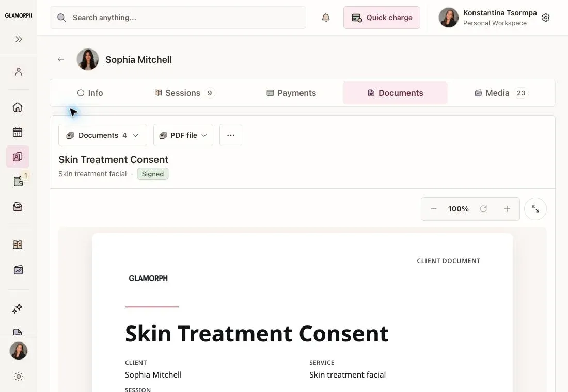Click the Quick charge button
Viewport: 568px width, 392px height.
(382, 18)
